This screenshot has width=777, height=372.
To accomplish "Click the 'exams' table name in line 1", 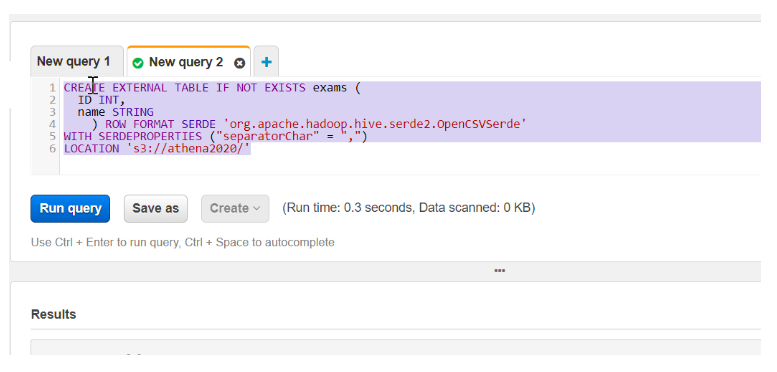I will [330, 88].
